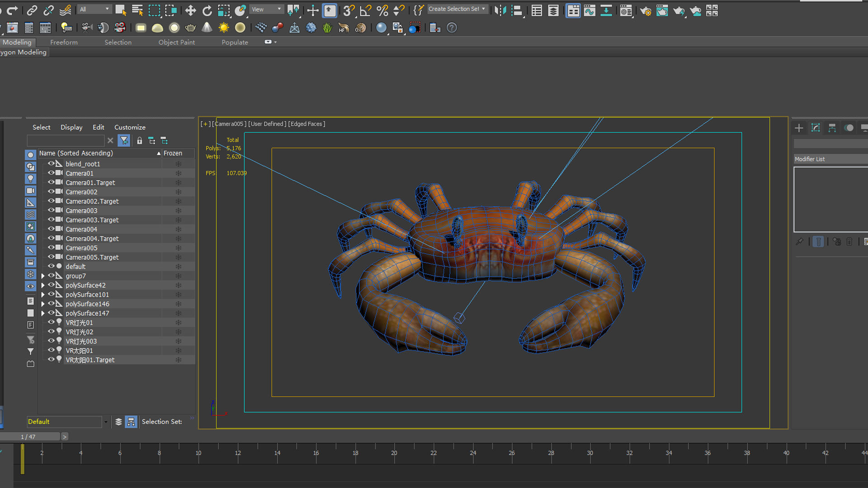Image resolution: width=868 pixels, height=488 pixels.
Task: Click the Camera005 viewport label
Action: point(229,124)
